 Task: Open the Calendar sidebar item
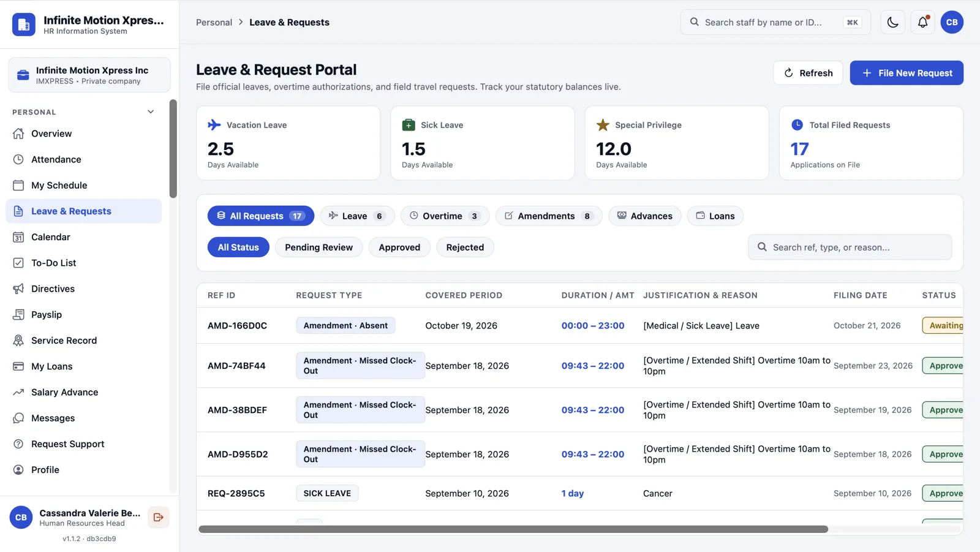(x=84, y=237)
